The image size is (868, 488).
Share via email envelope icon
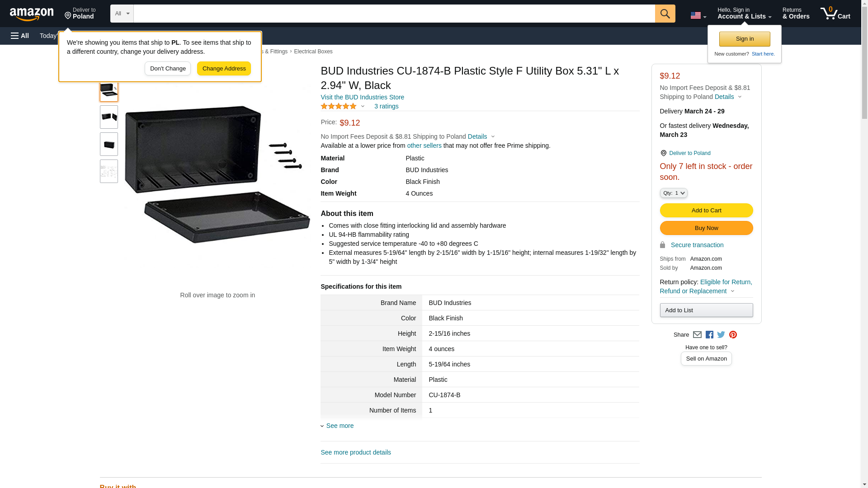697,335
